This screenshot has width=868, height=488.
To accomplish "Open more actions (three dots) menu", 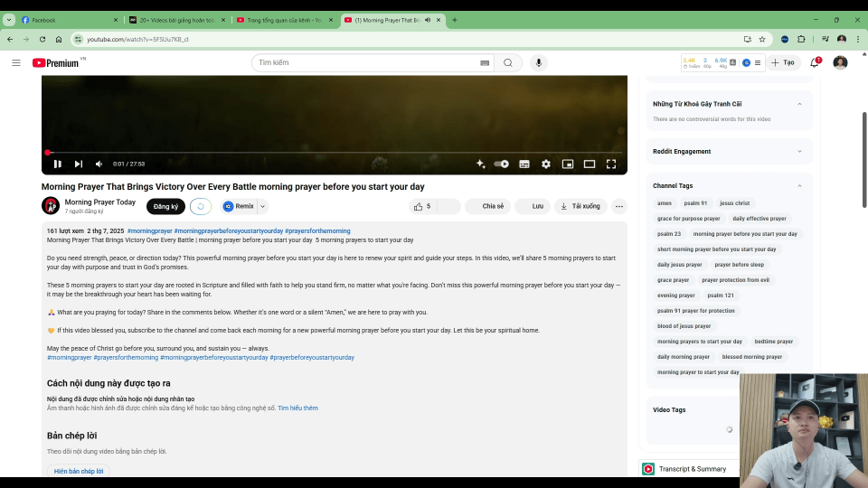I will coord(618,206).
